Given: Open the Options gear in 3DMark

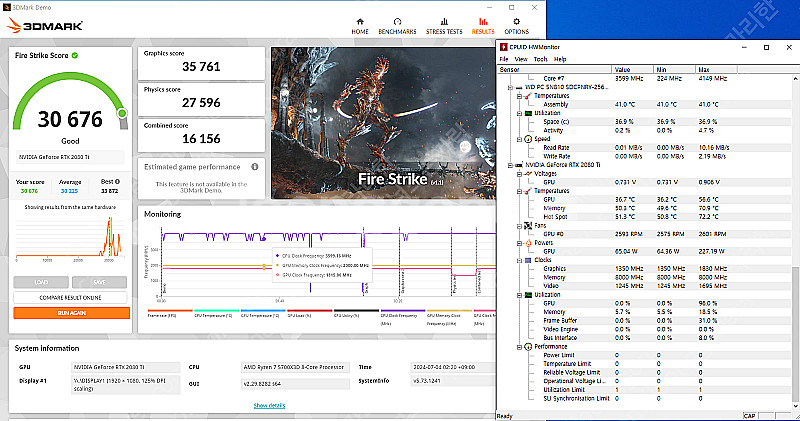Looking at the screenshot, I should point(516,21).
